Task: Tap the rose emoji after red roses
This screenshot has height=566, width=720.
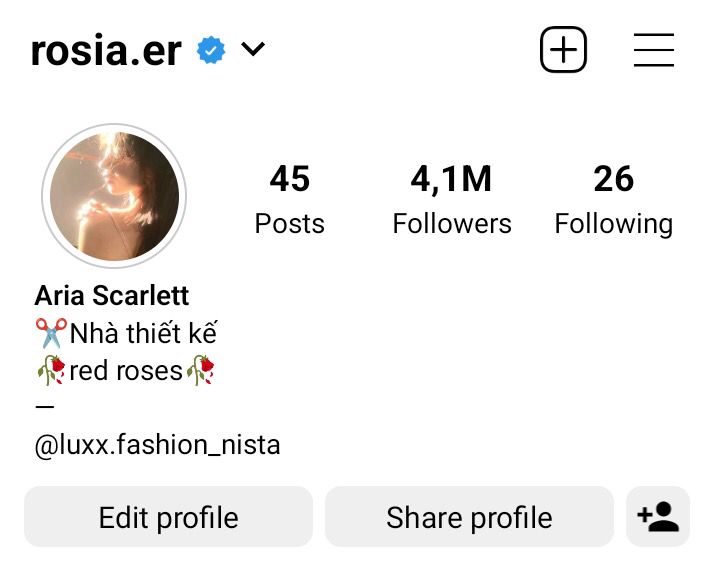Action: click(x=201, y=370)
